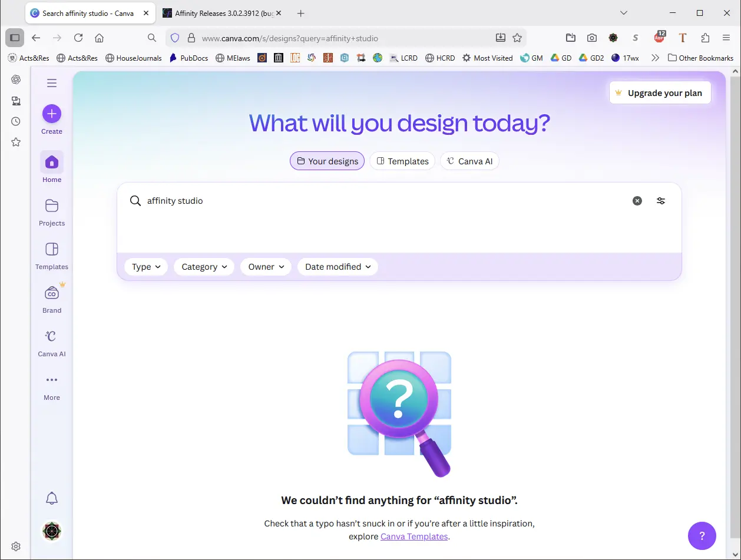Expand the Category filter dropdown
The width and height of the screenshot is (741, 560).
pyautogui.click(x=204, y=267)
